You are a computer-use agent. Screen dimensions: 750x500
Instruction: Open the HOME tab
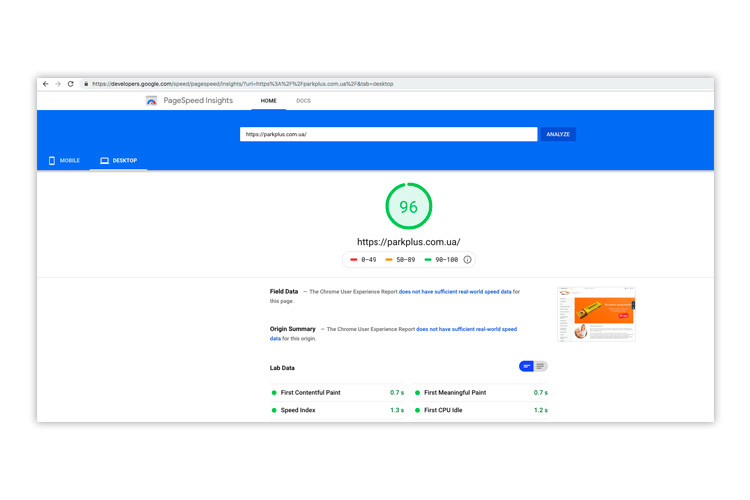(268, 101)
